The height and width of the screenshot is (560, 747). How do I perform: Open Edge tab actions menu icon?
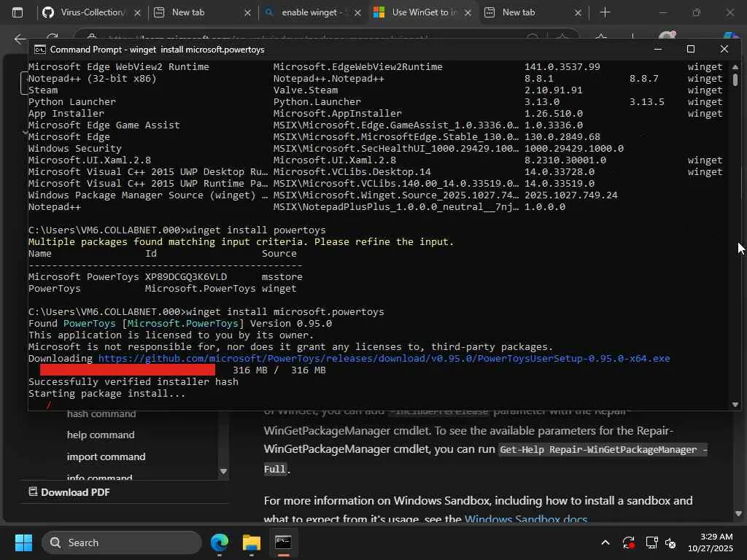click(18, 12)
